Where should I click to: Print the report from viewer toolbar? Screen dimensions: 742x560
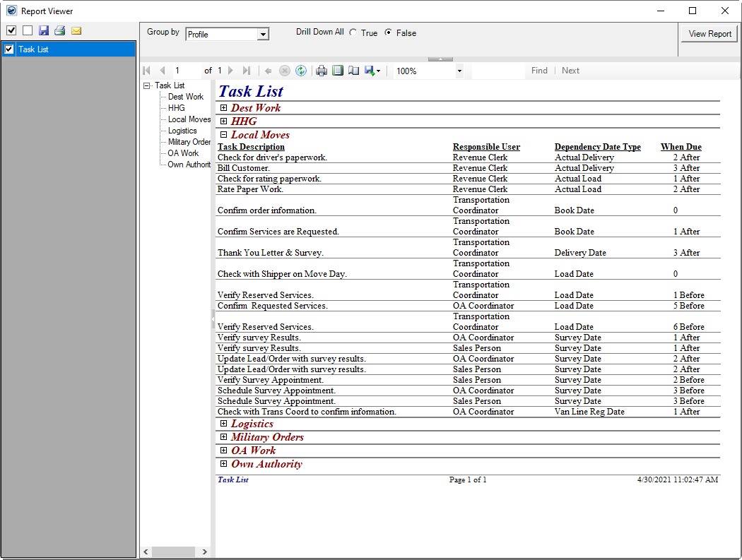322,71
